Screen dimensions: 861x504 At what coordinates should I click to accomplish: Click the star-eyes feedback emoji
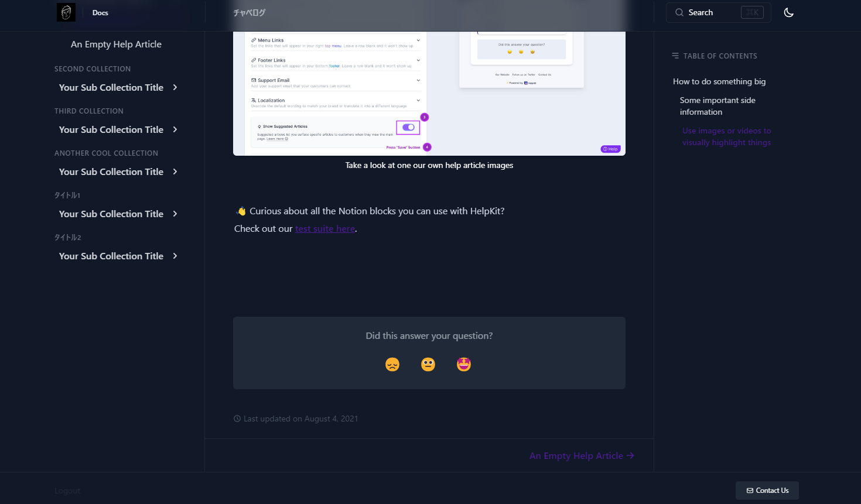click(x=464, y=365)
